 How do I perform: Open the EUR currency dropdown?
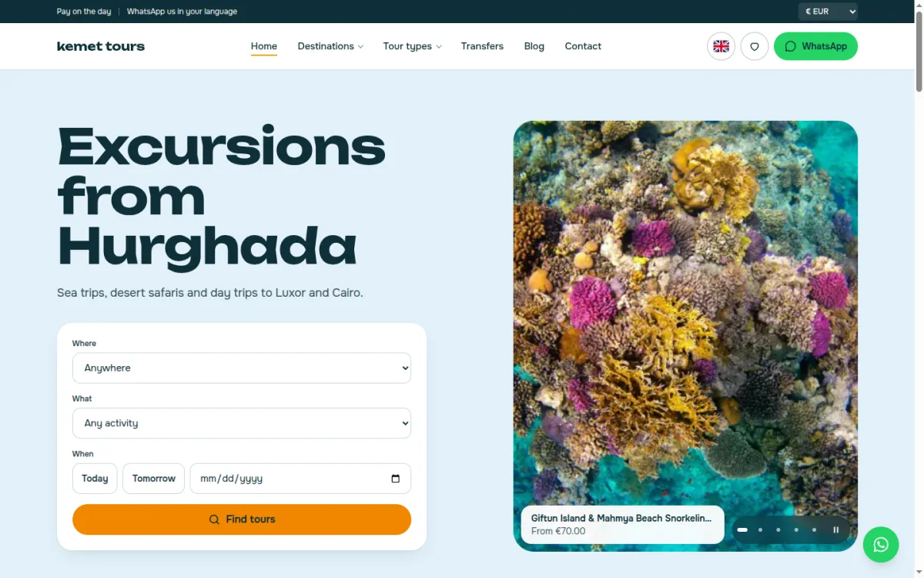[828, 12]
